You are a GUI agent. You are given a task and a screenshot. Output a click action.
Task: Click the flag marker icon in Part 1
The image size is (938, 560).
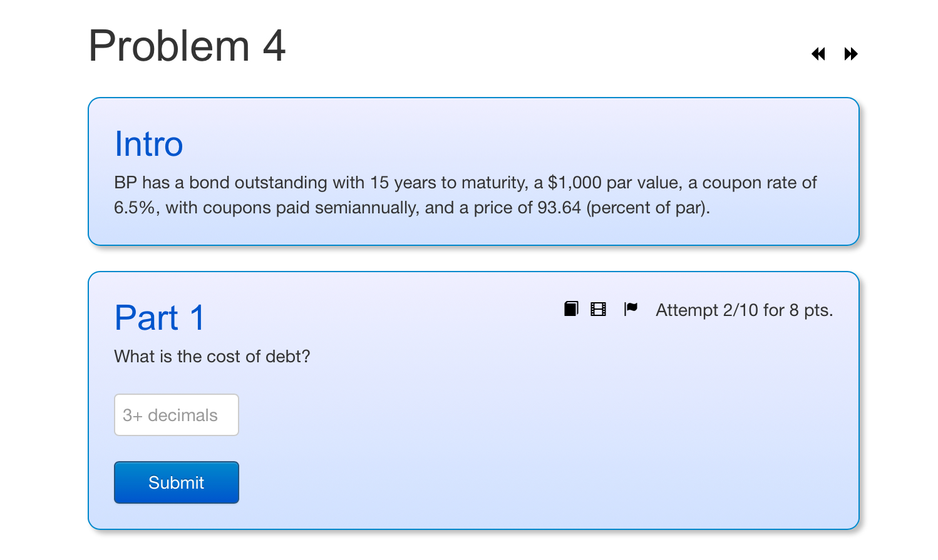coord(631,308)
